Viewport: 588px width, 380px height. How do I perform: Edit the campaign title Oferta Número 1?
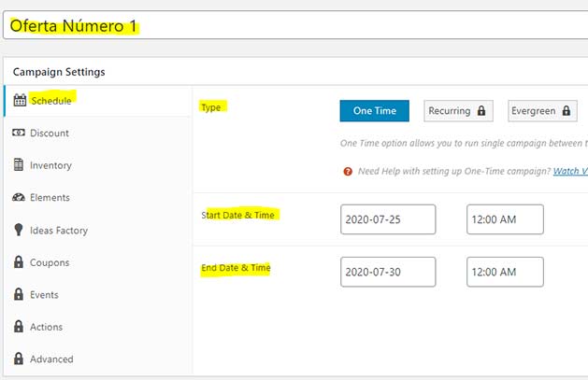click(295, 25)
